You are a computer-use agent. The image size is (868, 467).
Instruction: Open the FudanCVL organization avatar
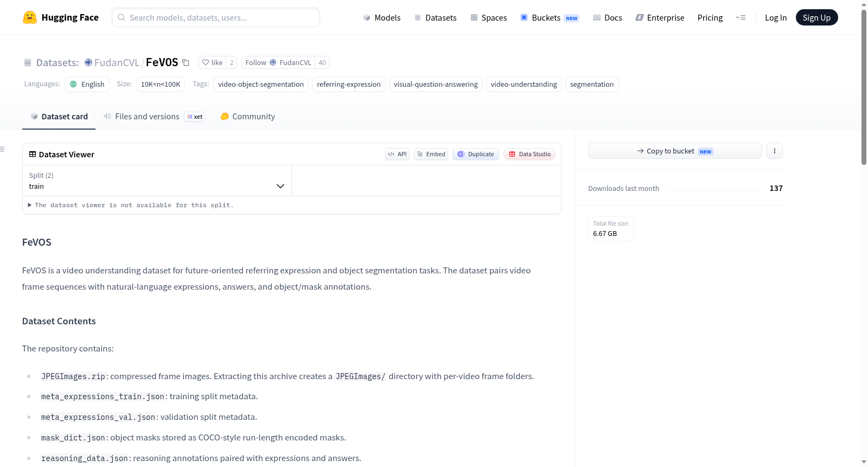[88, 62]
